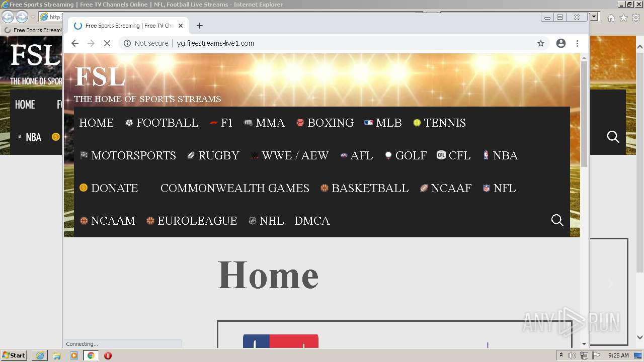The width and height of the screenshot is (644, 362).
Task: Open the EUROLEAGUE streams link
Action: click(x=192, y=221)
